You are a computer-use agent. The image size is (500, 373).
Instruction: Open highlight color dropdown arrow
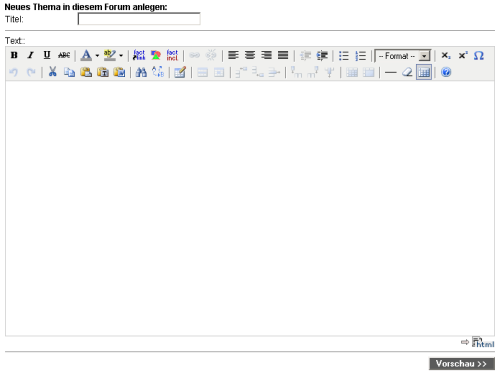tap(121, 55)
